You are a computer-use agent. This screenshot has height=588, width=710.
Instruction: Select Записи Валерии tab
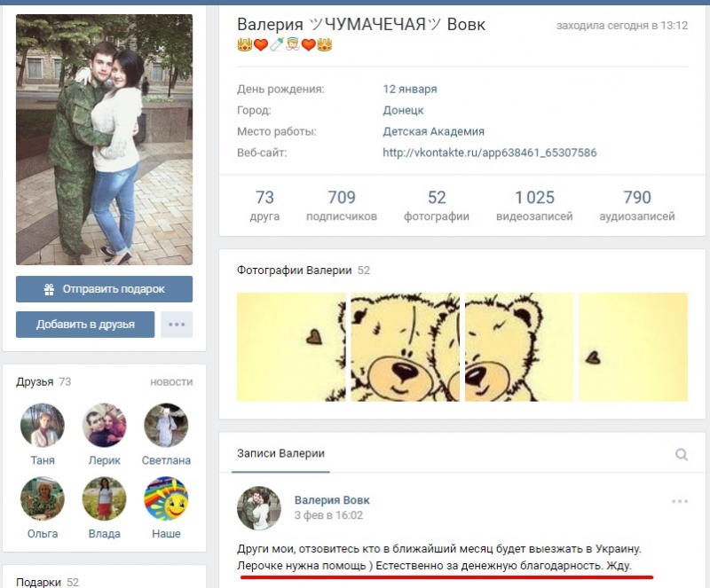tap(280, 453)
